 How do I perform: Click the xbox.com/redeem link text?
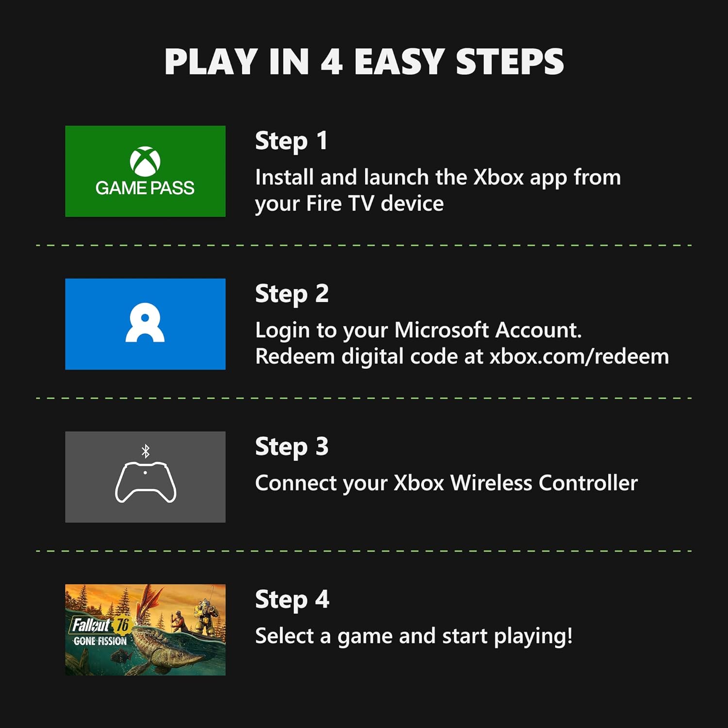click(x=579, y=357)
